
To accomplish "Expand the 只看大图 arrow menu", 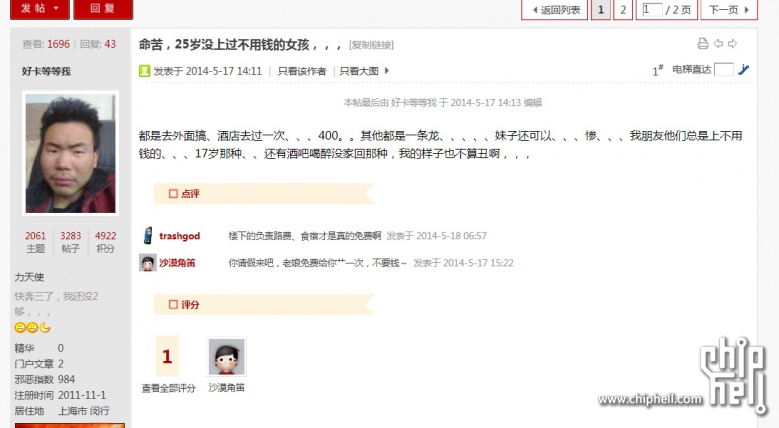I will tap(387, 71).
